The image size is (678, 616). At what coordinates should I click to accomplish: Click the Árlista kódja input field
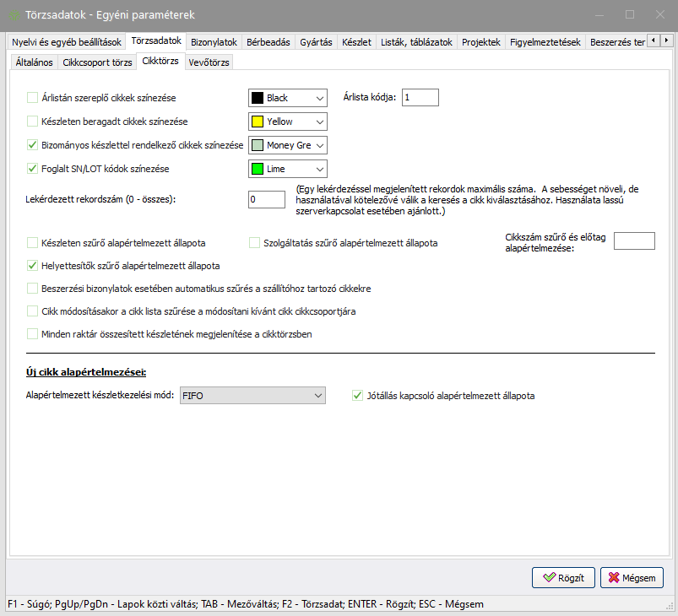pos(420,98)
